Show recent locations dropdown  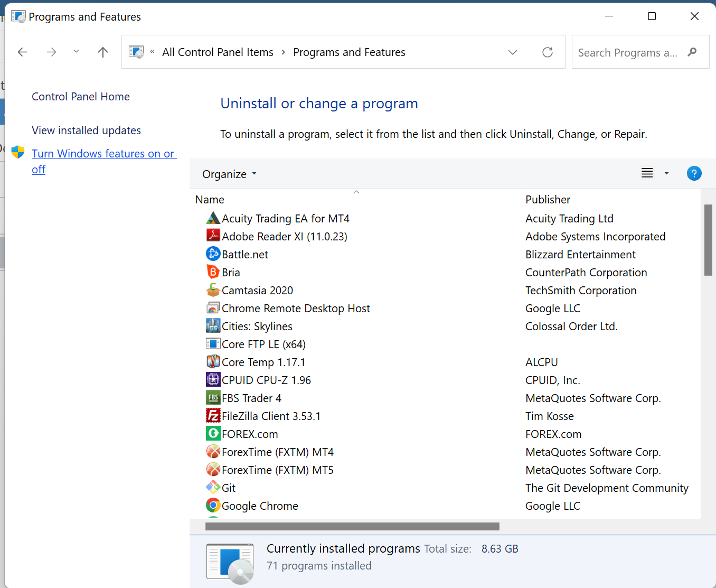click(76, 51)
